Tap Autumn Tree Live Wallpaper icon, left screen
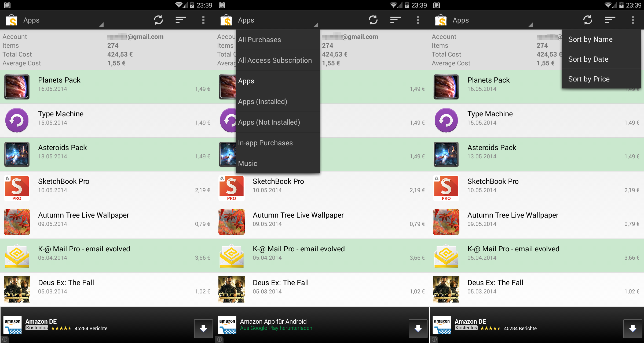 click(17, 222)
